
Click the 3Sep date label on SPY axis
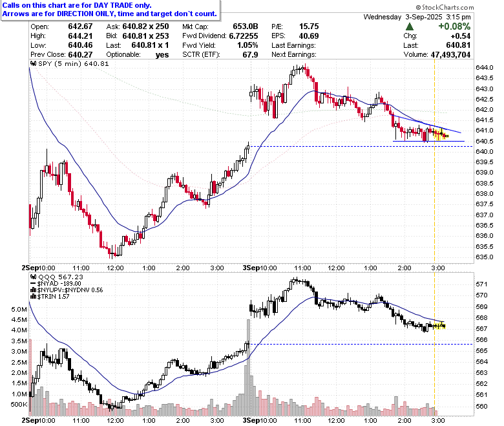[249, 268]
